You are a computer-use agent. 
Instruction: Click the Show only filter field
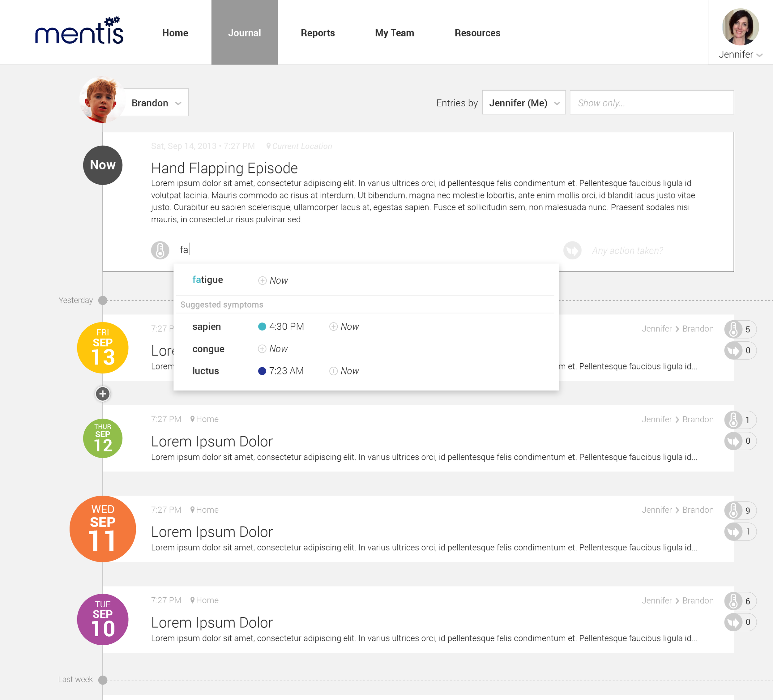coord(651,103)
